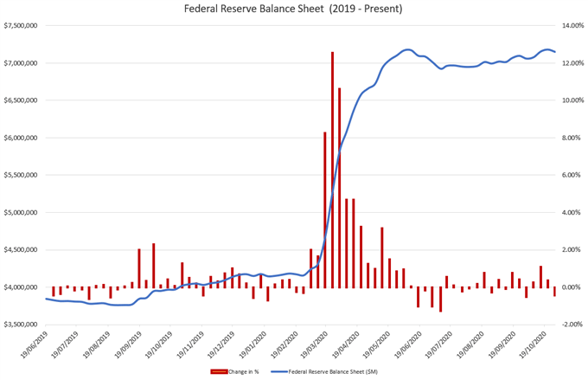Click the $5,000,000 left axis label
This screenshot has height=380, width=588.
[x=20, y=213]
